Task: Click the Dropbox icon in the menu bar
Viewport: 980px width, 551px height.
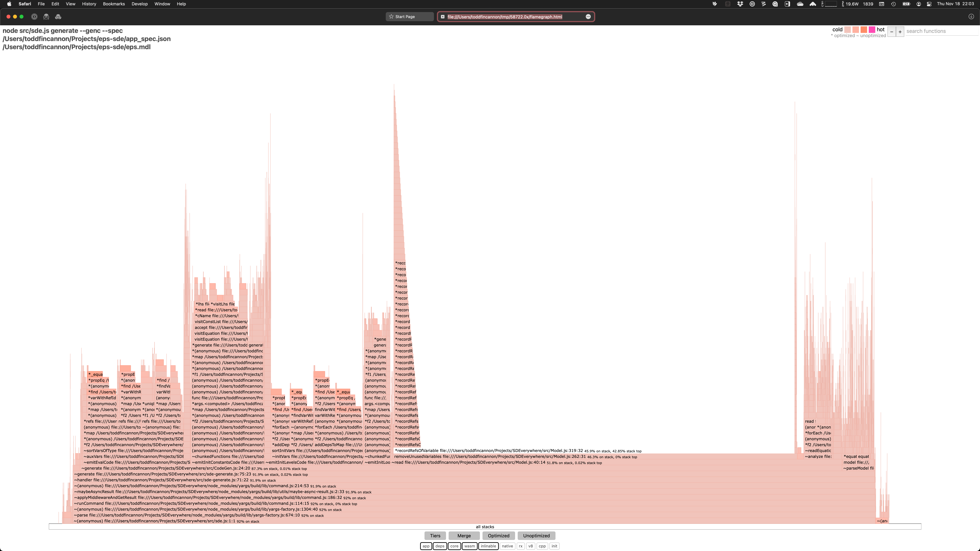Action: (740, 4)
